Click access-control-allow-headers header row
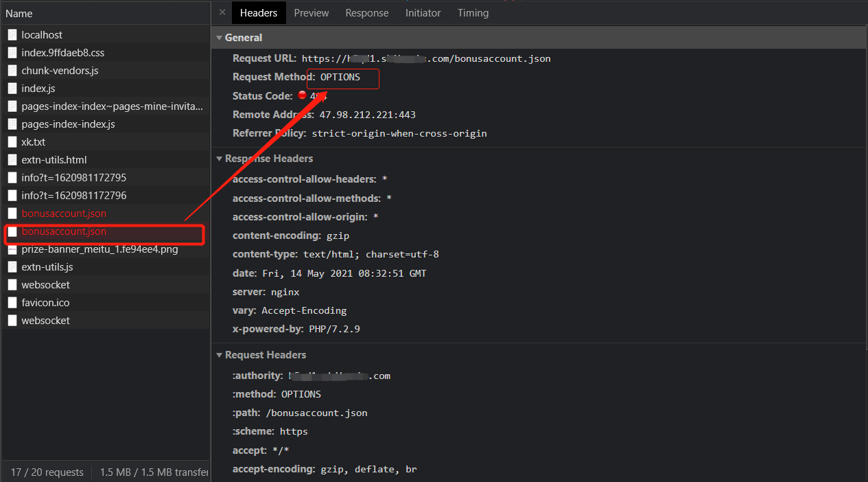The width and height of the screenshot is (868, 482). pos(310,179)
